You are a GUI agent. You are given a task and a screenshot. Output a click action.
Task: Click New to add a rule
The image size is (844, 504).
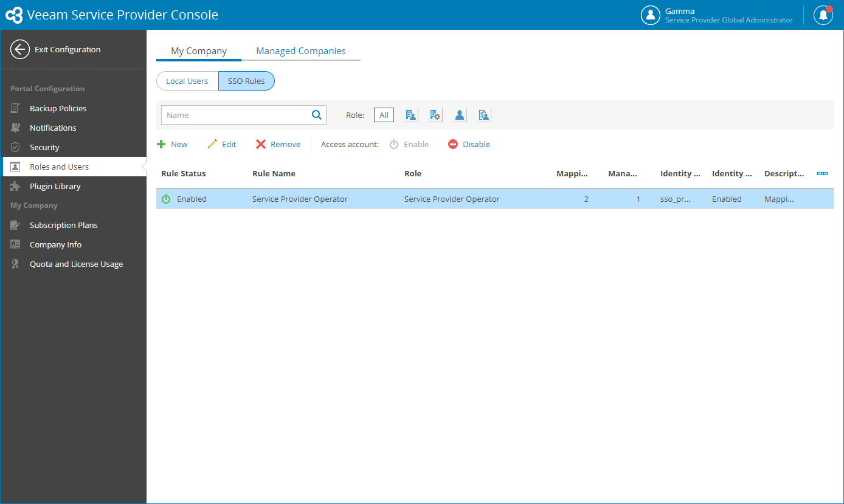pyautogui.click(x=172, y=144)
